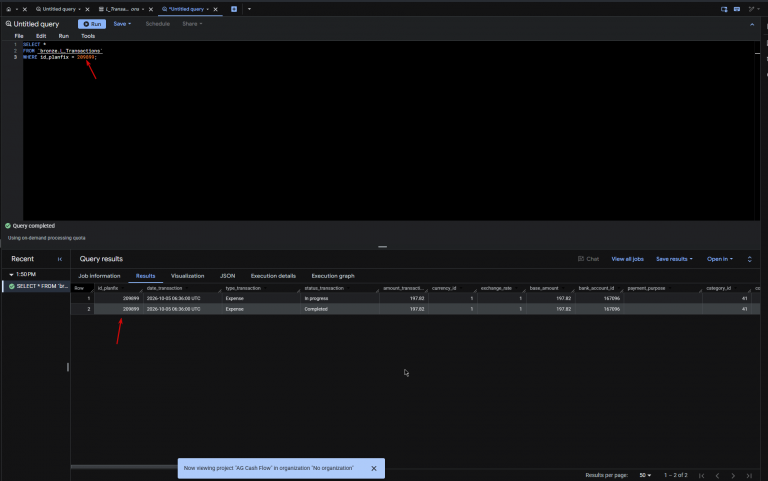This screenshot has height=481, width=768.
Task: Open the Save results dropdown
Action: tap(674, 259)
